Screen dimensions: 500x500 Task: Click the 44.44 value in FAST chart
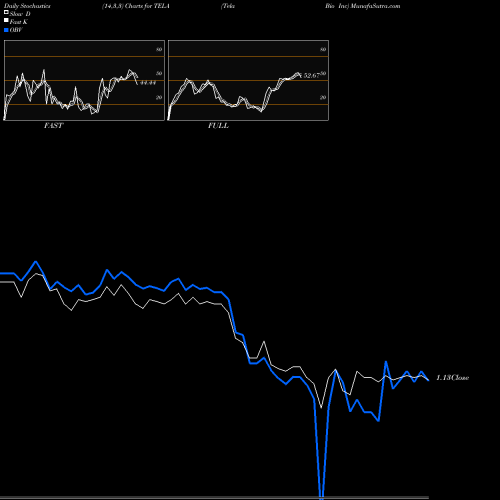(148, 82)
